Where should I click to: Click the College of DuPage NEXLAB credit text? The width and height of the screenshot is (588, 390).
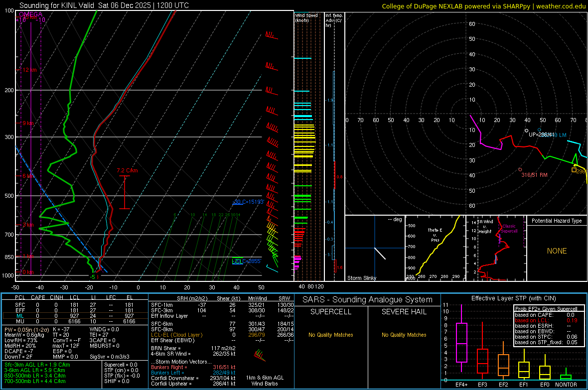click(x=483, y=6)
